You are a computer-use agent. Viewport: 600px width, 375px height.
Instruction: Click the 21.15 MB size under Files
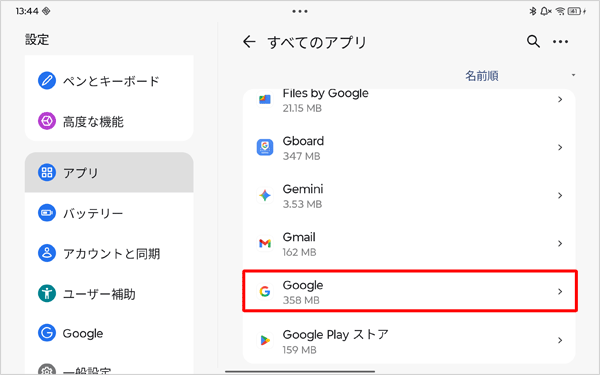click(302, 108)
